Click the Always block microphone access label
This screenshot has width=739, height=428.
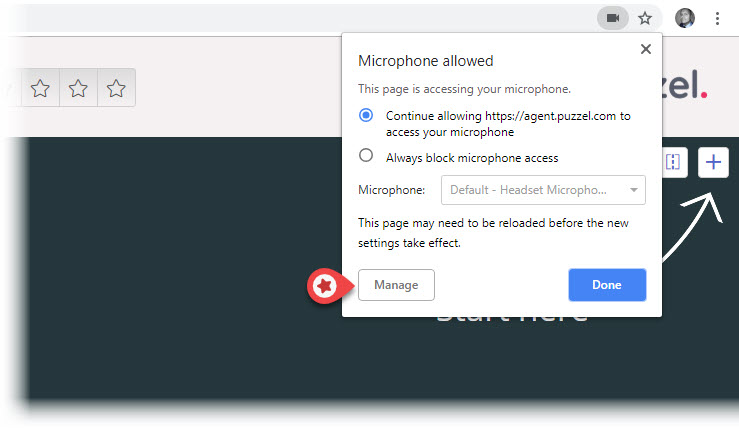point(472,158)
